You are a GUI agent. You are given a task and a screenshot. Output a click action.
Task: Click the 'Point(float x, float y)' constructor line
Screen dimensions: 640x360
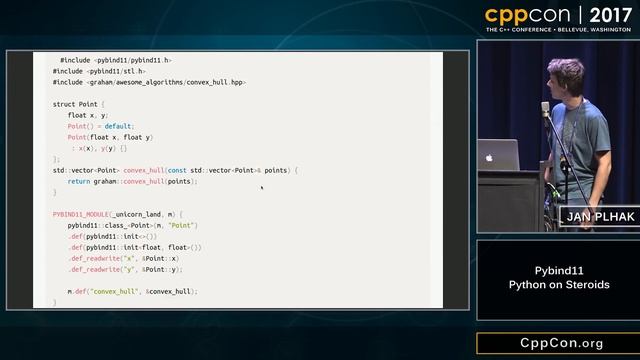(x=110, y=137)
